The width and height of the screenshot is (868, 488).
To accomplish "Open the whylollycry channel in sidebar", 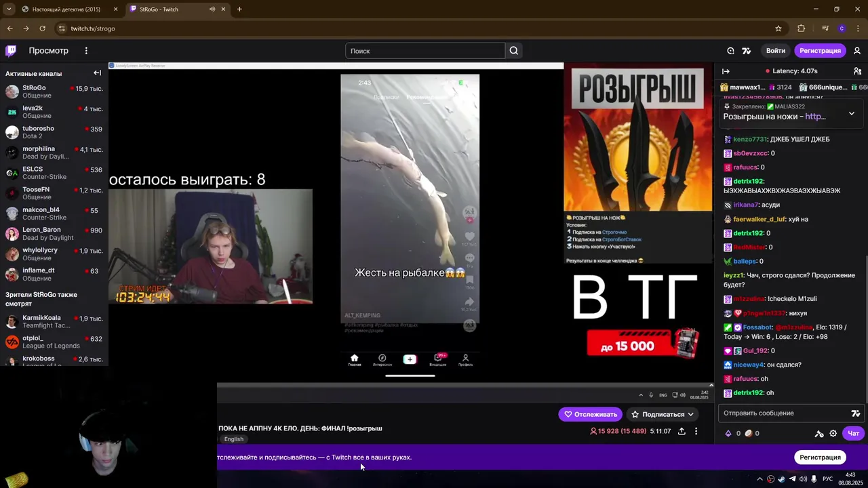I will [54, 254].
